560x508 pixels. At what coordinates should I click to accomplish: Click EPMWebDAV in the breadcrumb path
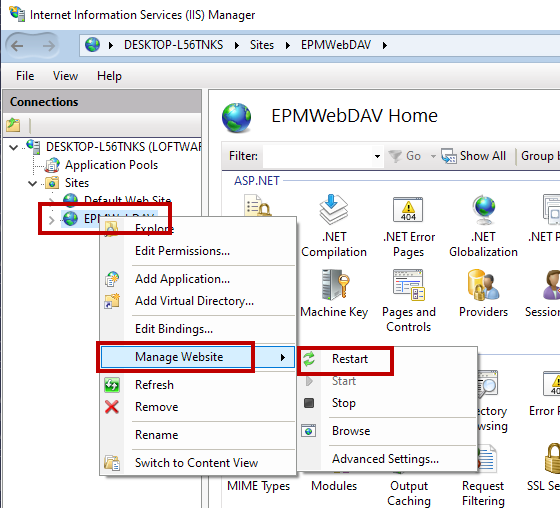(x=336, y=45)
